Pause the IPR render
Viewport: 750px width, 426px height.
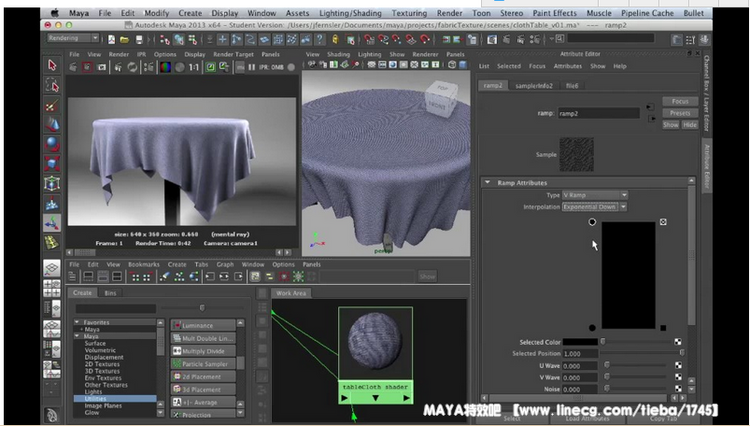[x=252, y=67]
